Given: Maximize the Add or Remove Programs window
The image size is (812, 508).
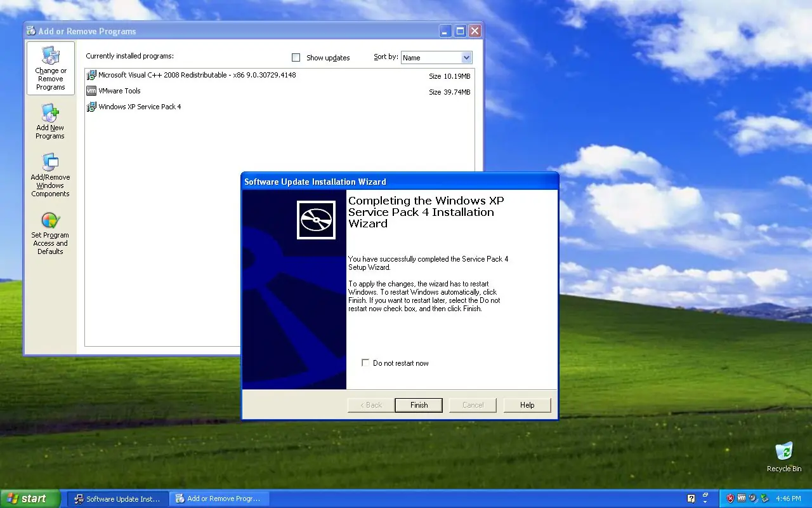Looking at the screenshot, I should pyautogui.click(x=460, y=31).
